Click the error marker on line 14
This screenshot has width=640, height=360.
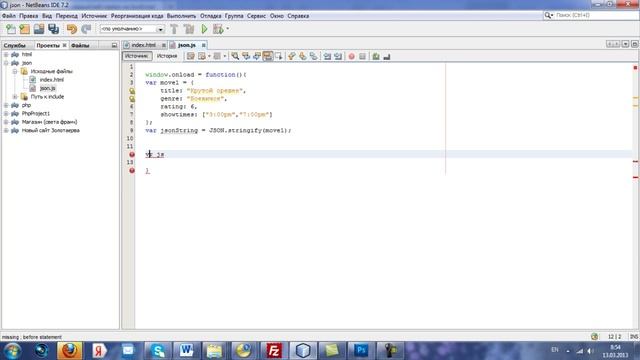click(x=132, y=170)
